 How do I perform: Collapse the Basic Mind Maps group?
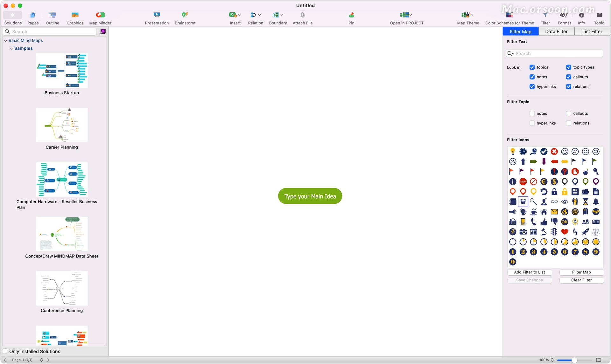[x=5, y=41]
